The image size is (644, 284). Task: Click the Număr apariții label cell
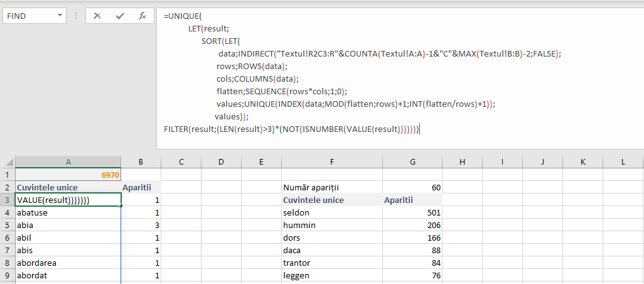(331, 187)
